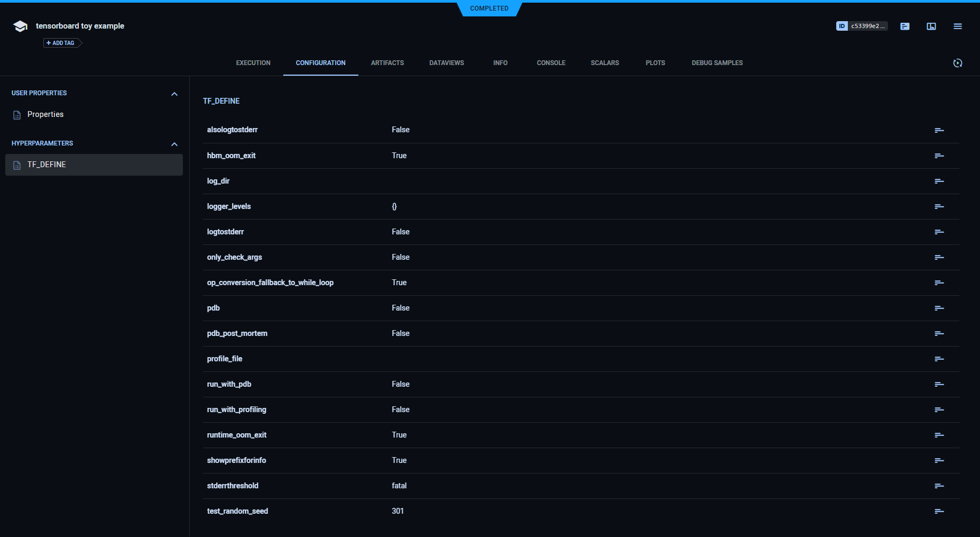Click description icon for stderrthreshold row
The height and width of the screenshot is (537, 980).
(x=939, y=486)
